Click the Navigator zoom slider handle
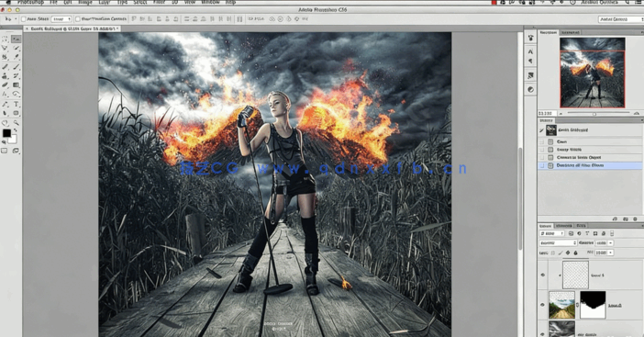This screenshot has height=337, width=644. [x=594, y=114]
